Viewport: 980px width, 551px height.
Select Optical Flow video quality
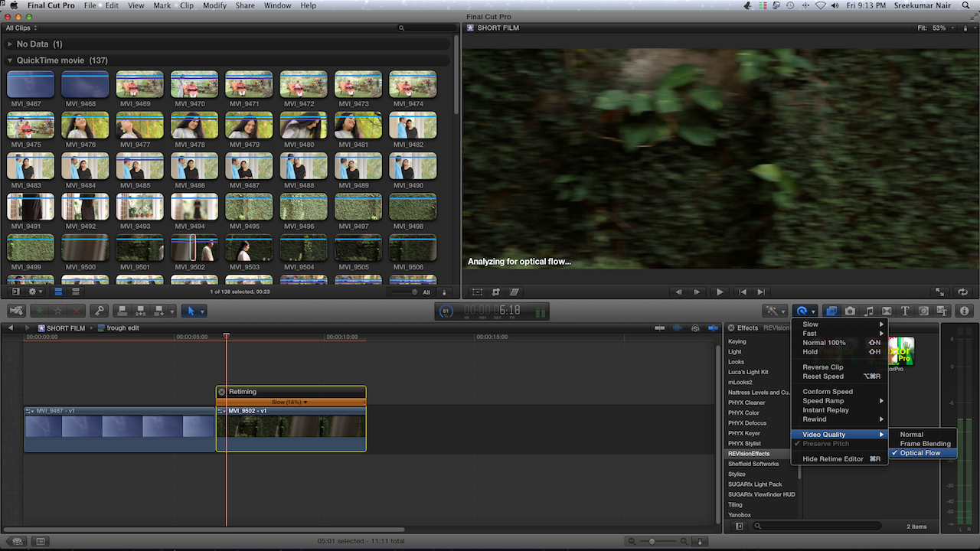point(920,453)
